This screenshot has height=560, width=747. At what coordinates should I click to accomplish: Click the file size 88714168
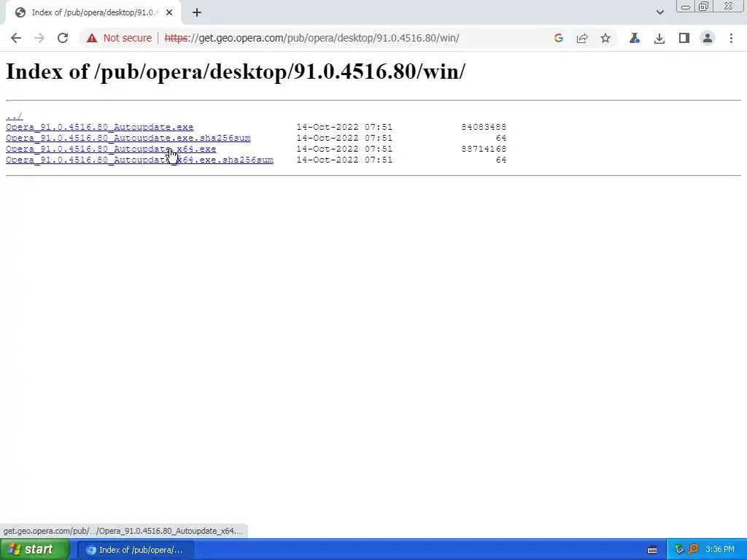coord(484,149)
